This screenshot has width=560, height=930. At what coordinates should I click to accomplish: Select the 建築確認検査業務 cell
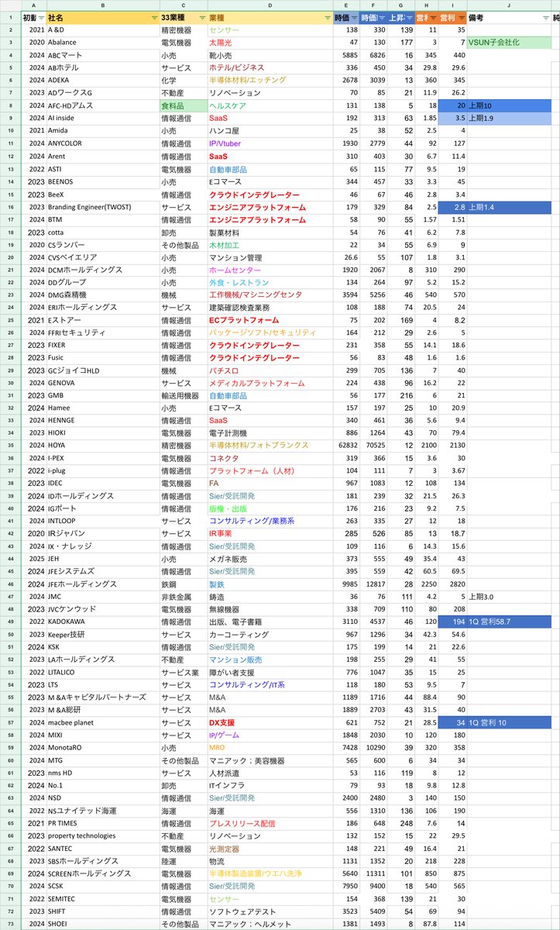pyautogui.click(x=270, y=307)
